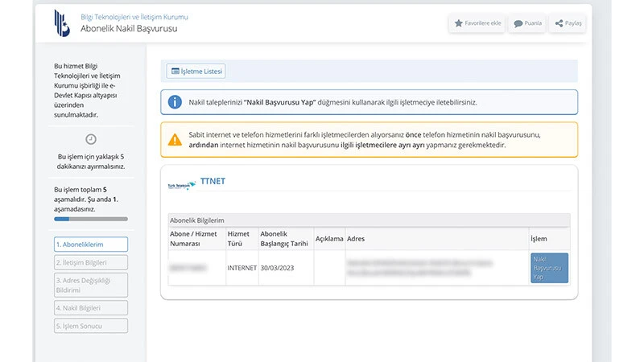Select step 5. İşlem Sonucu
This screenshot has width=644, height=362.
[91, 326]
